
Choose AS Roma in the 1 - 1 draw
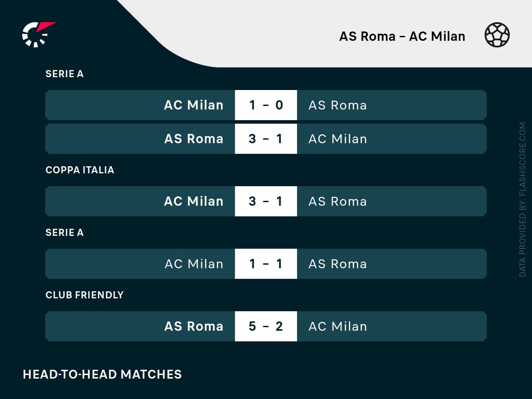pos(338,264)
